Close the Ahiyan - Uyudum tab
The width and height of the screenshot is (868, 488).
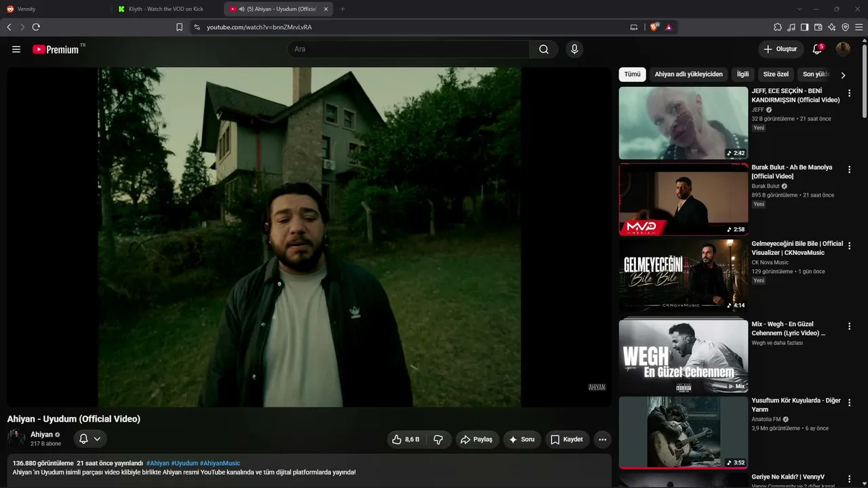click(x=326, y=9)
